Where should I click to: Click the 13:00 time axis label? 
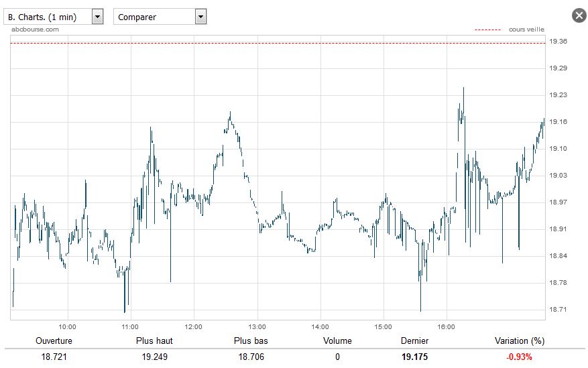[257, 327]
